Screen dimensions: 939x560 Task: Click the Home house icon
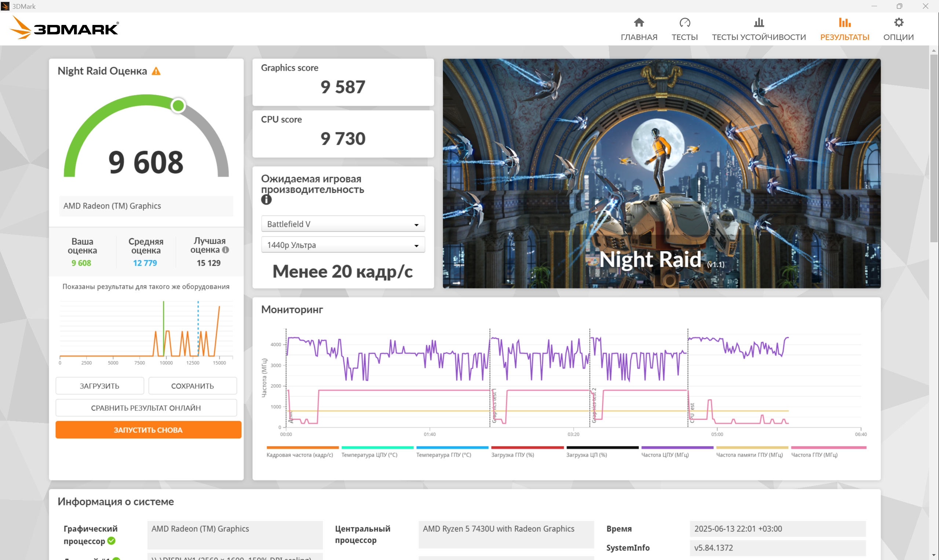click(639, 23)
